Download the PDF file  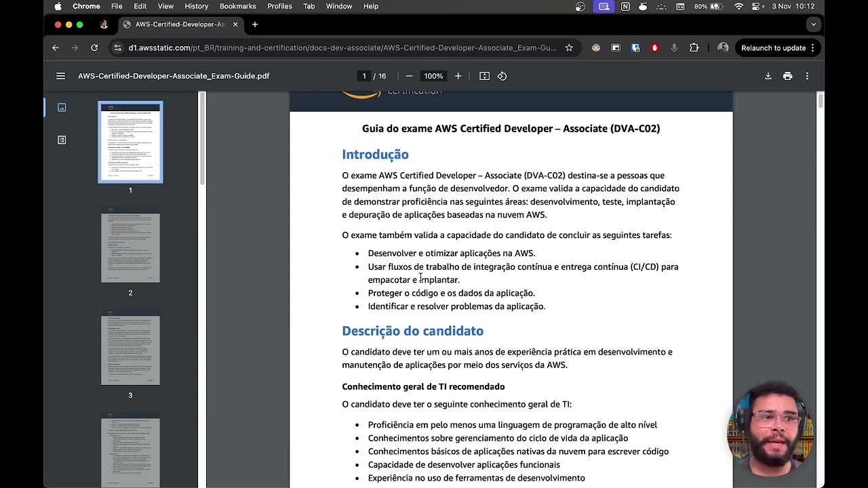point(768,76)
